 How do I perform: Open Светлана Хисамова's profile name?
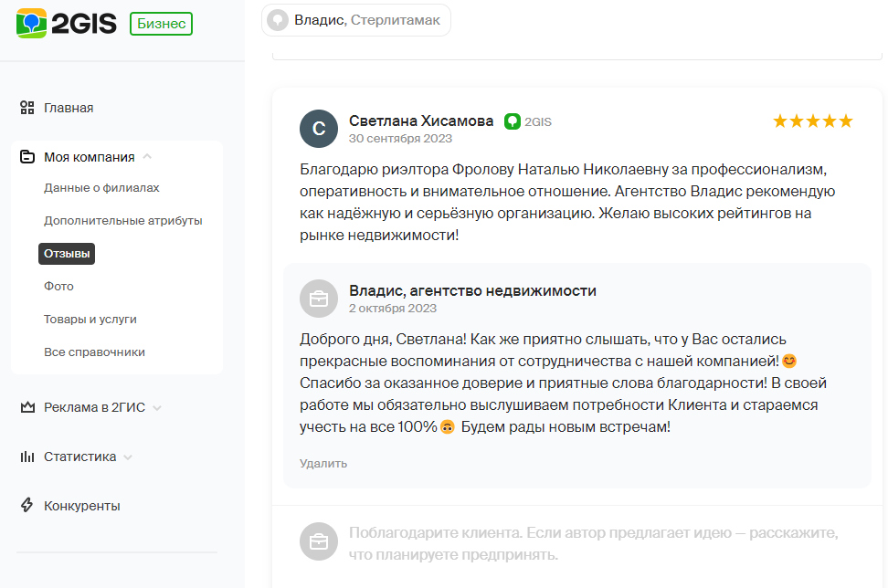click(x=421, y=121)
